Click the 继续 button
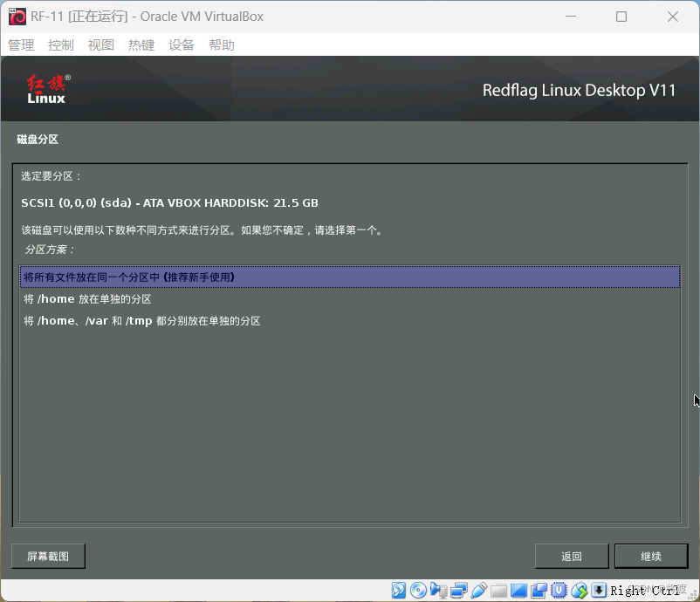 651,556
